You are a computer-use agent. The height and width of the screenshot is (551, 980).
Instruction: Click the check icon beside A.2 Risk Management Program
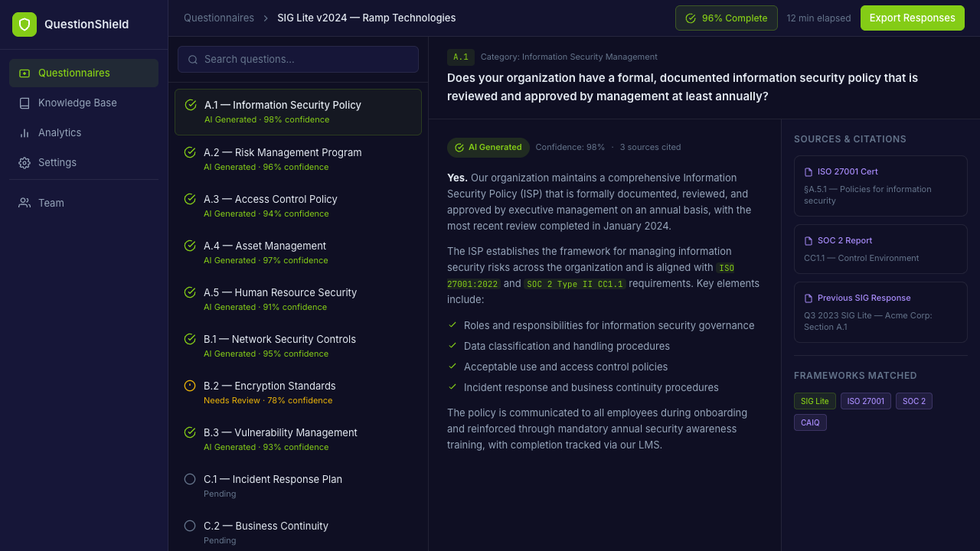[x=190, y=152]
